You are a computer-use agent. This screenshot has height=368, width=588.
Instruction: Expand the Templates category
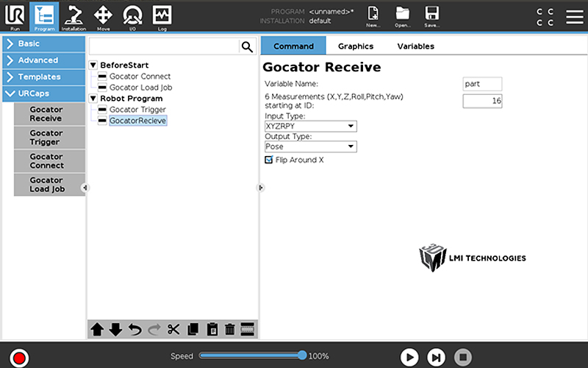(x=44, y=77)
